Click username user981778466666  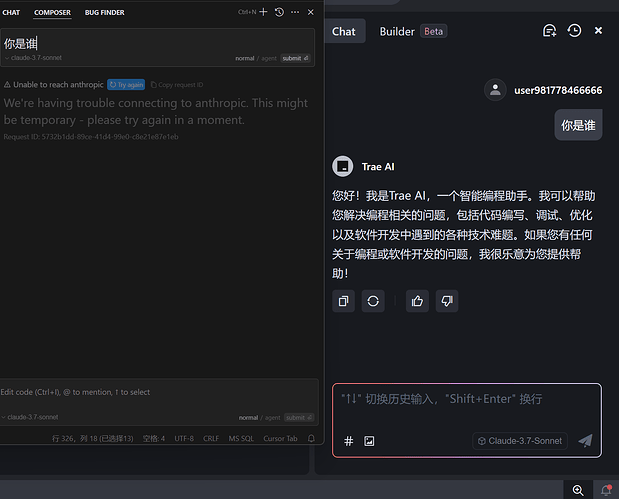(558, 90)
